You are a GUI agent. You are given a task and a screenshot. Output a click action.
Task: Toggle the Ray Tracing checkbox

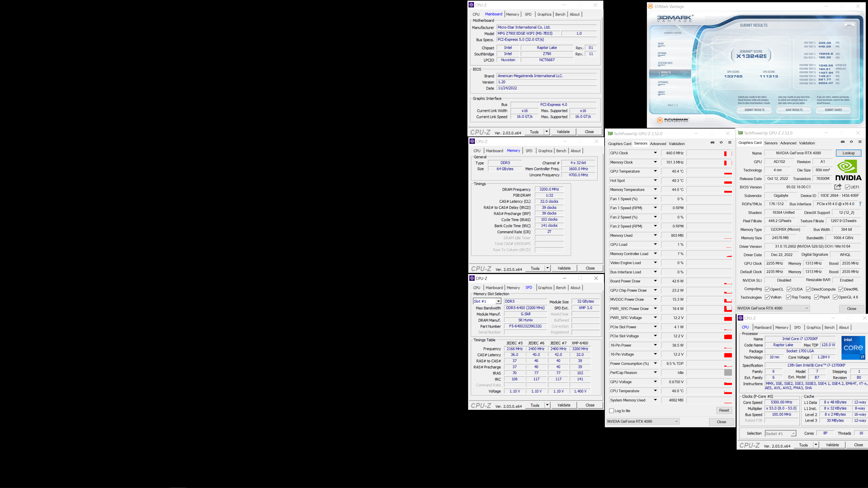[788, 297]
